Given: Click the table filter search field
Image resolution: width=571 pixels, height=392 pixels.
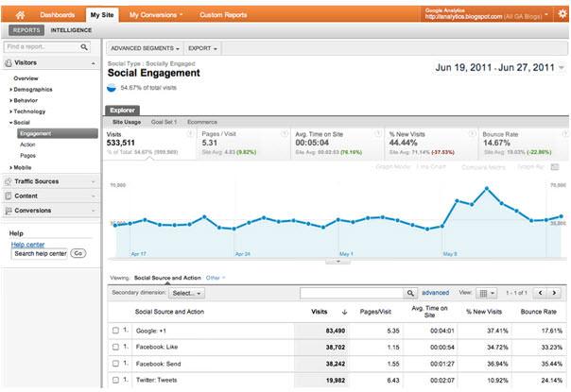Looking at the screenshot, I should click(x=352, y=293).
